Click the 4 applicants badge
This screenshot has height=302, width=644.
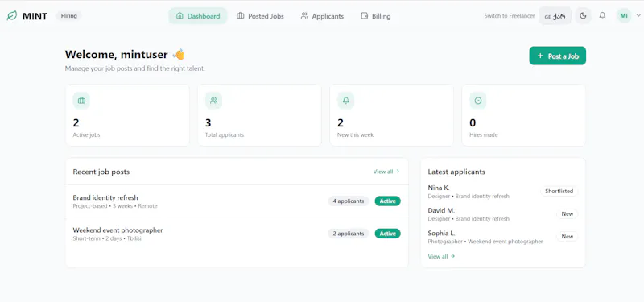[x=349, y=201]
